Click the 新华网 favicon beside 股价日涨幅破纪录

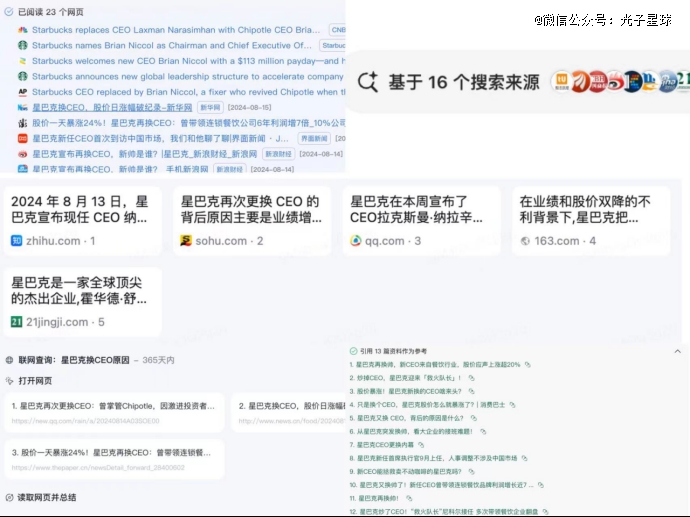pyautogui.click(x=22, y=107)
